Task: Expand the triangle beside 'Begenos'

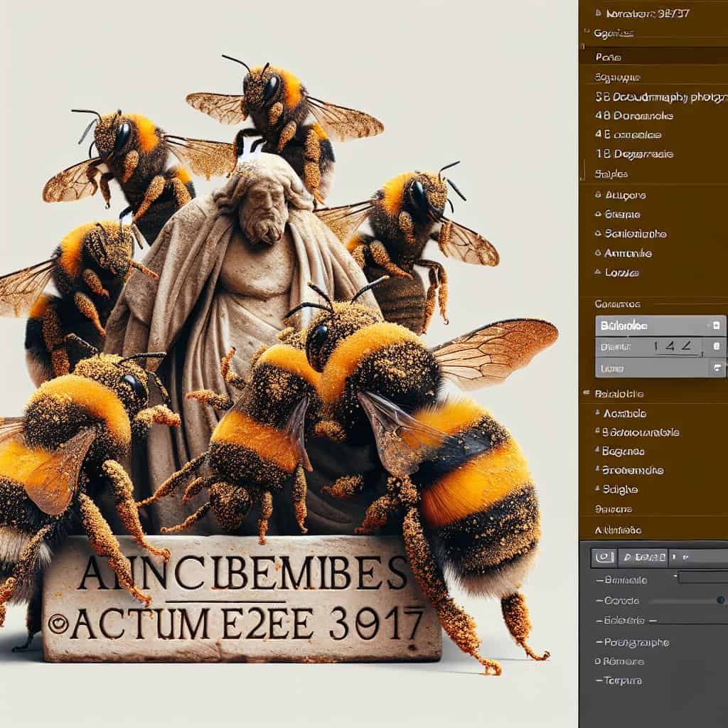Action: 598,450
